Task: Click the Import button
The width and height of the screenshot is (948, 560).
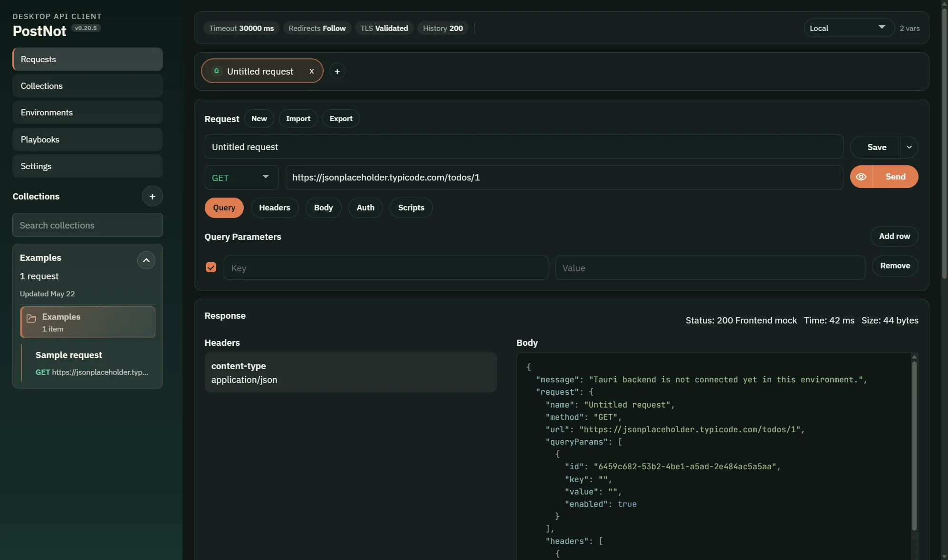Action: [x=298, y=119]
